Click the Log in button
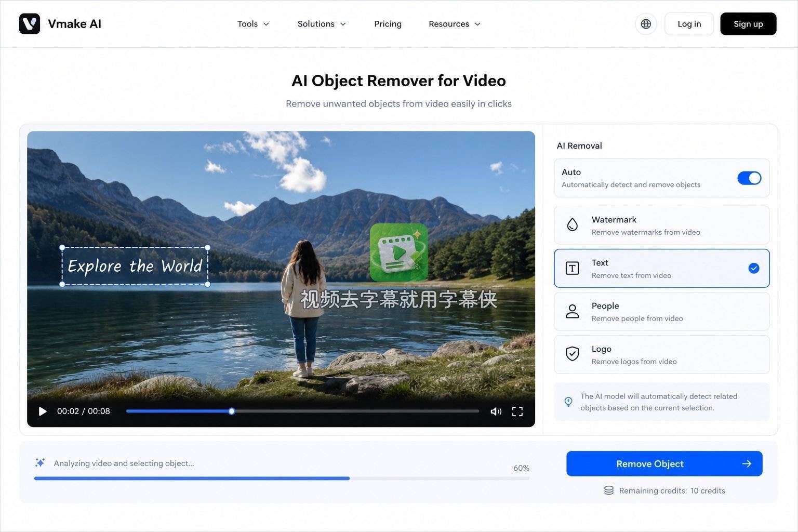Viewport: 798px width, 532px height. click(689, 24)
